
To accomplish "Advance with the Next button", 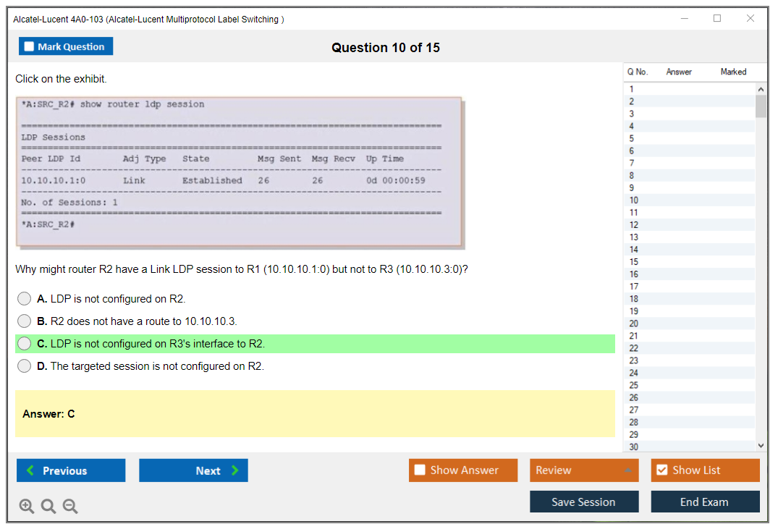I will (193, 470).
